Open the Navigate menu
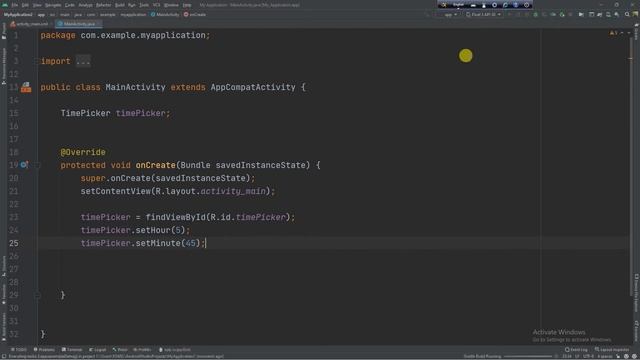Image resolution: width=640 pixels, height=360 pixels. point(53,5)
